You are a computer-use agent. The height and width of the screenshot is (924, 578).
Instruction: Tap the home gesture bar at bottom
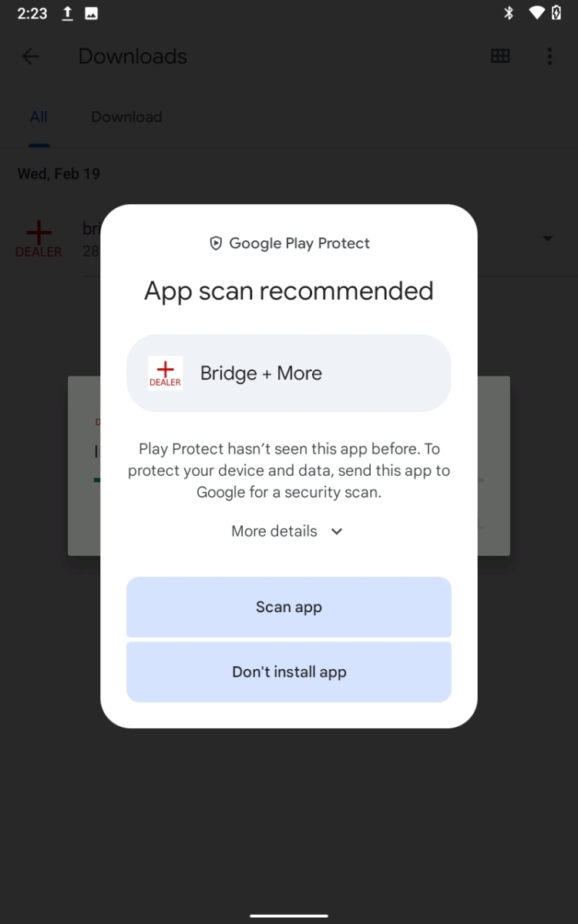pos(289,916)
